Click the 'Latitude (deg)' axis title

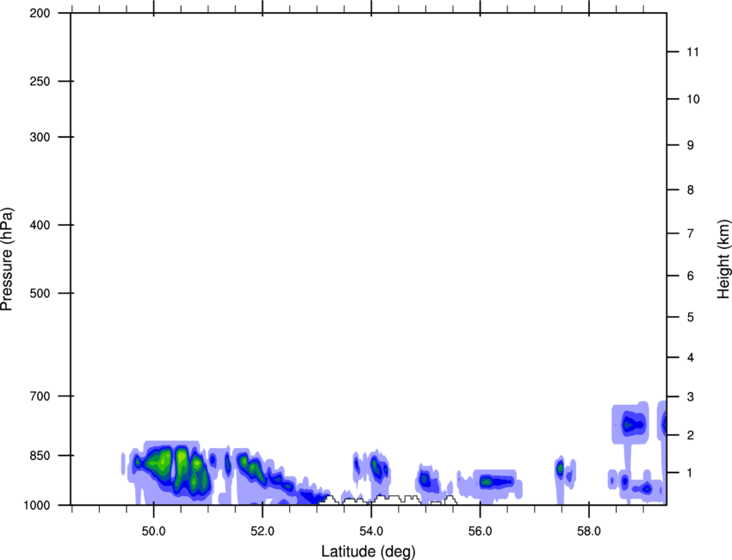[x=368, y=551]
